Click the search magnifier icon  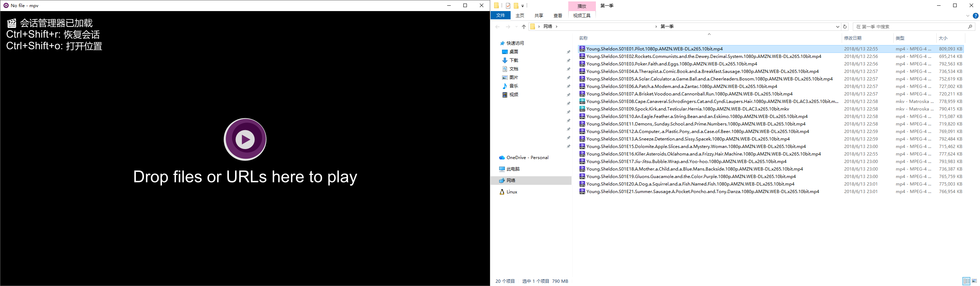tap(970, 26)
